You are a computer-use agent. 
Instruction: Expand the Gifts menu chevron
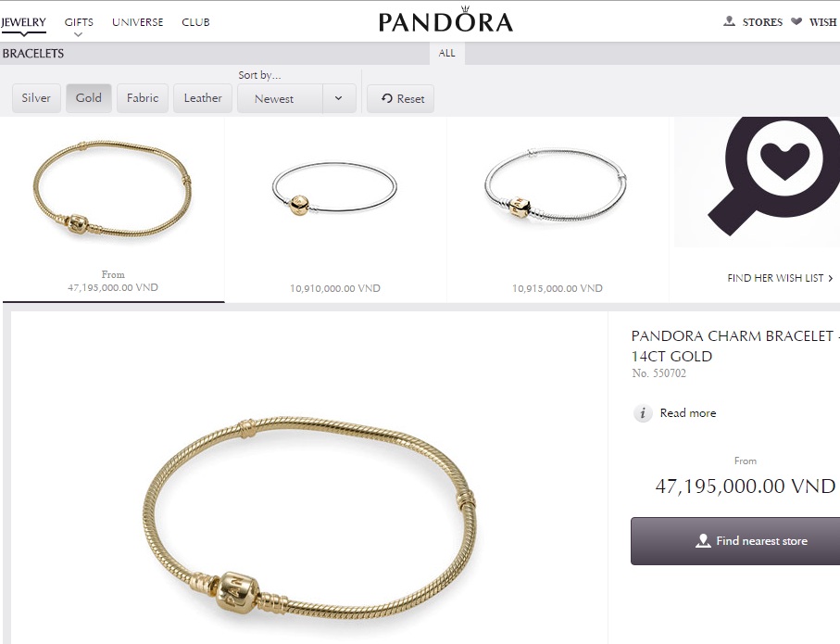[78, 34]
